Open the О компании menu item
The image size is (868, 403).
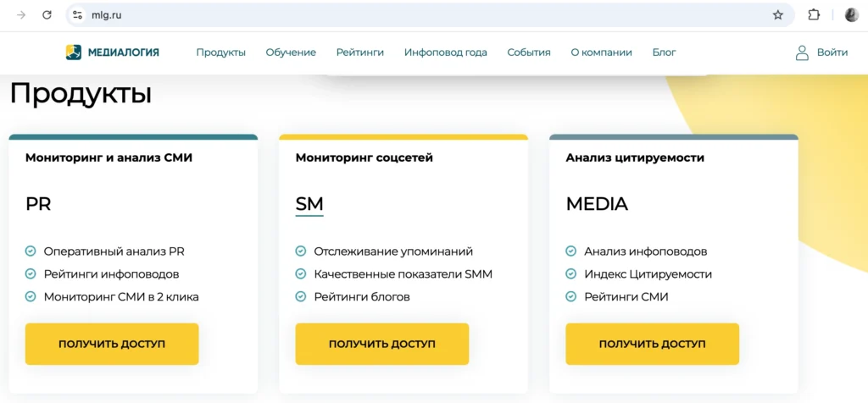click(601, 52)
